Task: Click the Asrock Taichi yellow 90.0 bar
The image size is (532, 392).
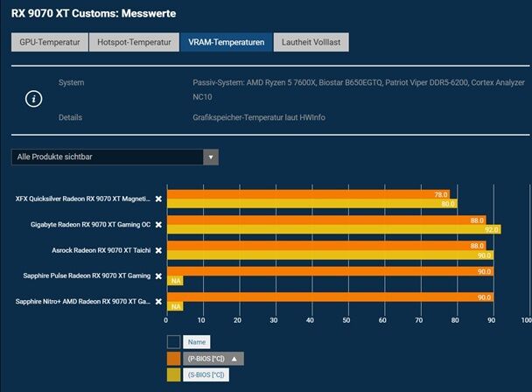Action: point(330,255)
